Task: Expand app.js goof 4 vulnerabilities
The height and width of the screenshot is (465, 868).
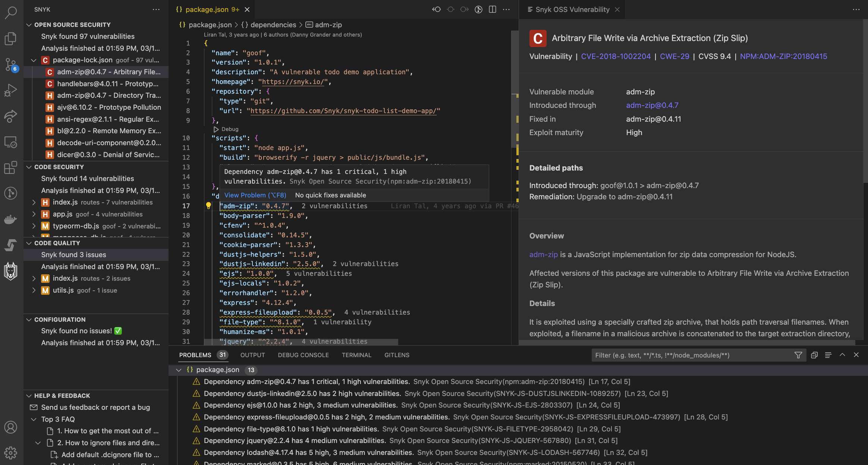Action: [x=34, y=214]
